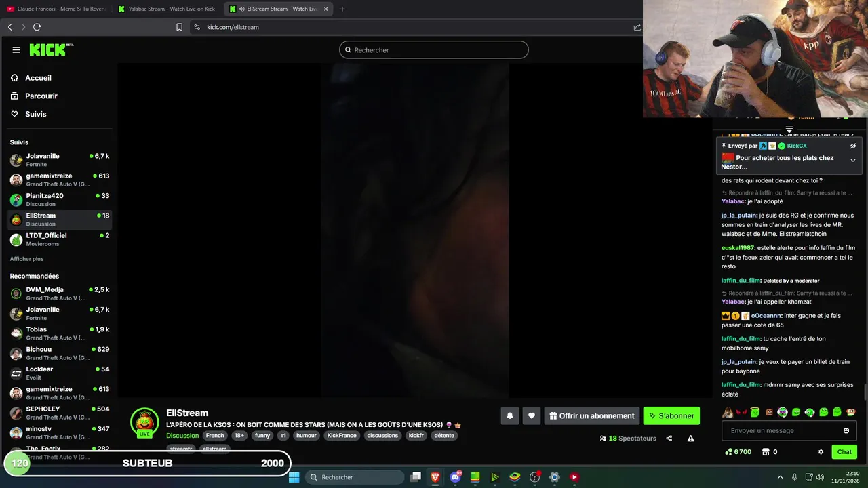Image resolution: width=868 pixels, height=488 pixels.
Task: Open the Jolavanille channel under Suivis
Action: 60,160
